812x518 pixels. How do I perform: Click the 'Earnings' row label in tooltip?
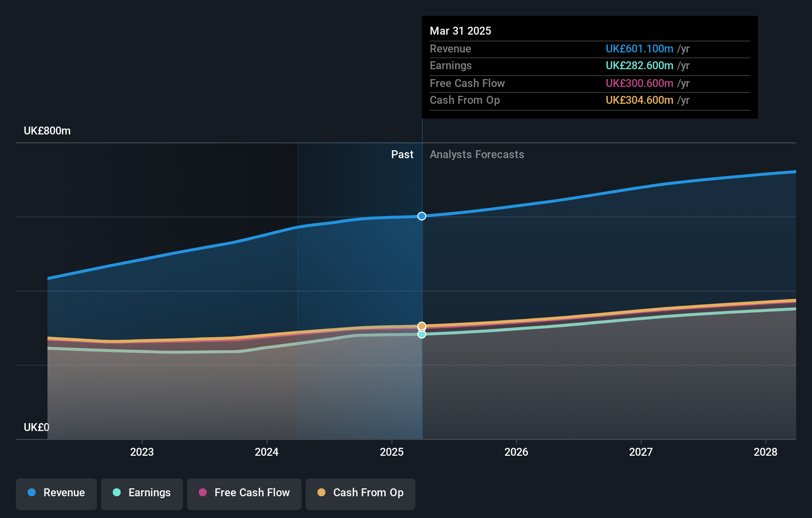point(451,66)
